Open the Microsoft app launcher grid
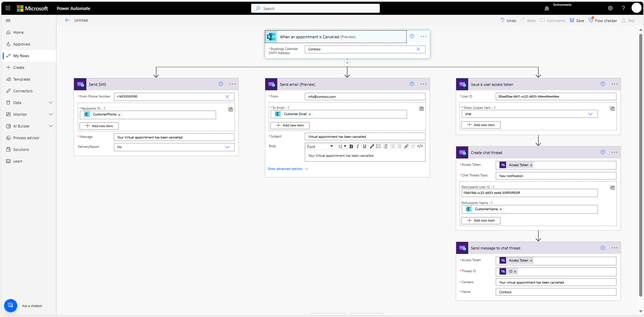644x317 pixels. [8, 8]
